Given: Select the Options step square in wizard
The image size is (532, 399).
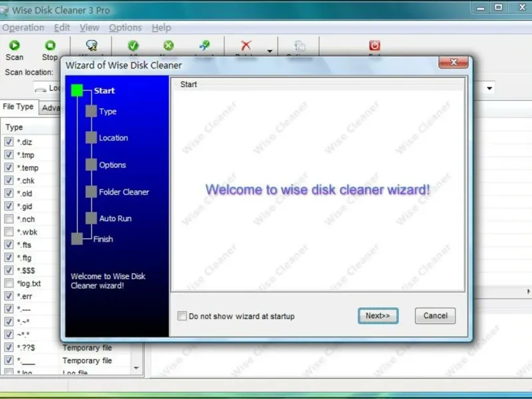Looking at the screenshot, I should [x=91, y=164].
